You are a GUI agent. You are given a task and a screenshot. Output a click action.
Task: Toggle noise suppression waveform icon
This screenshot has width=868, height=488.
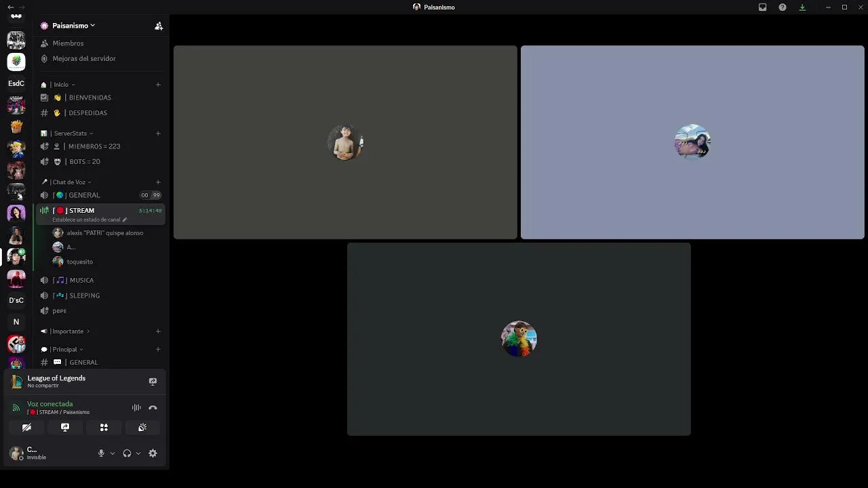pos(136,408)
